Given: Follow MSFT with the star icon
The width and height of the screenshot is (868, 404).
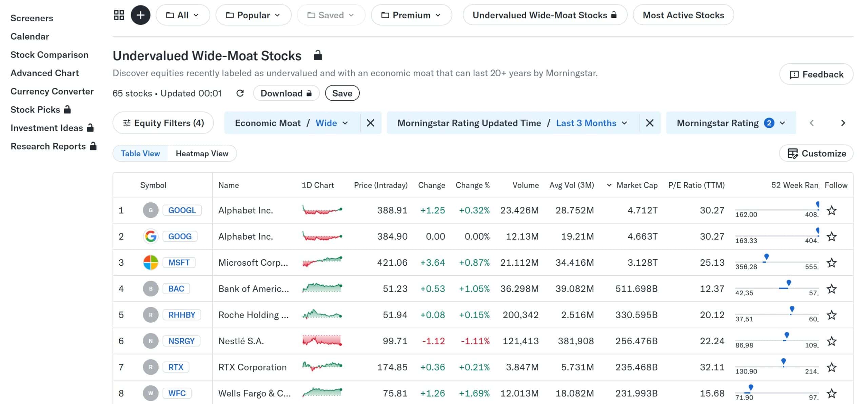Looking at the screenshot, I should click(x=831, y=263).
